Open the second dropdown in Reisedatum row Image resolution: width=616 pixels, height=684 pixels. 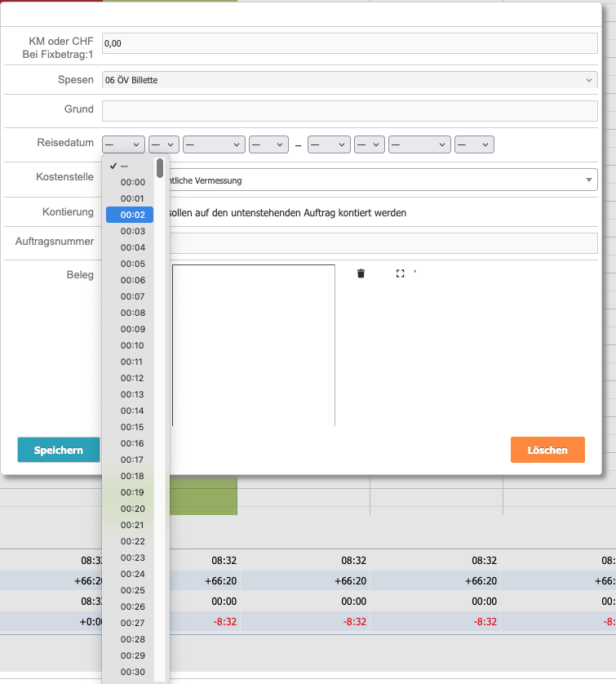point(164,144)
